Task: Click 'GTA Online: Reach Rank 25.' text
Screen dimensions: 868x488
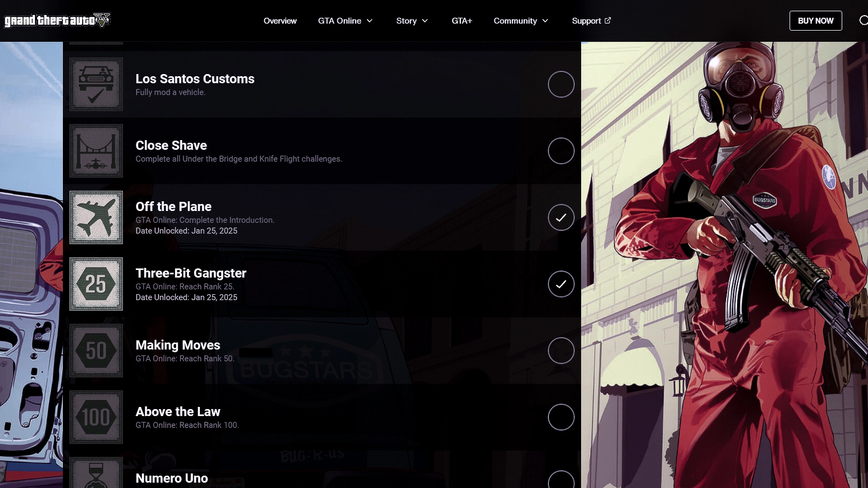Action: pos(185,287)
